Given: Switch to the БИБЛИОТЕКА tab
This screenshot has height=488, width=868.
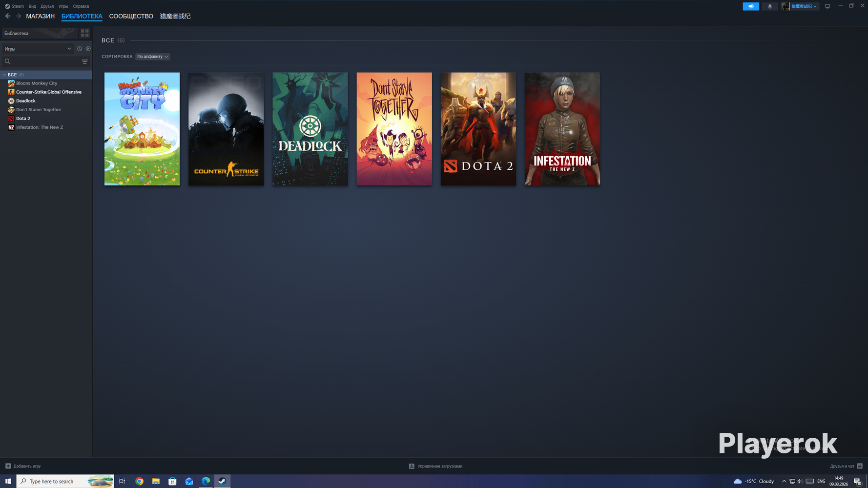Looking at the screenshot, I should tap(82, 16).
